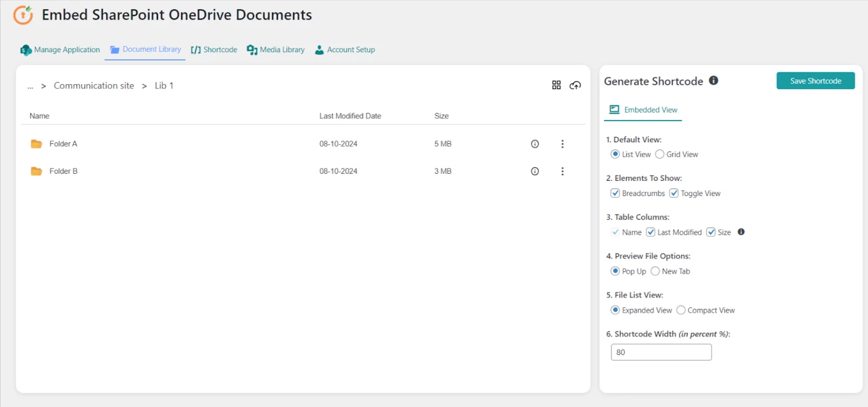
Task: Click the disabled Name column checkbox
Action: [x=615, y=232]
